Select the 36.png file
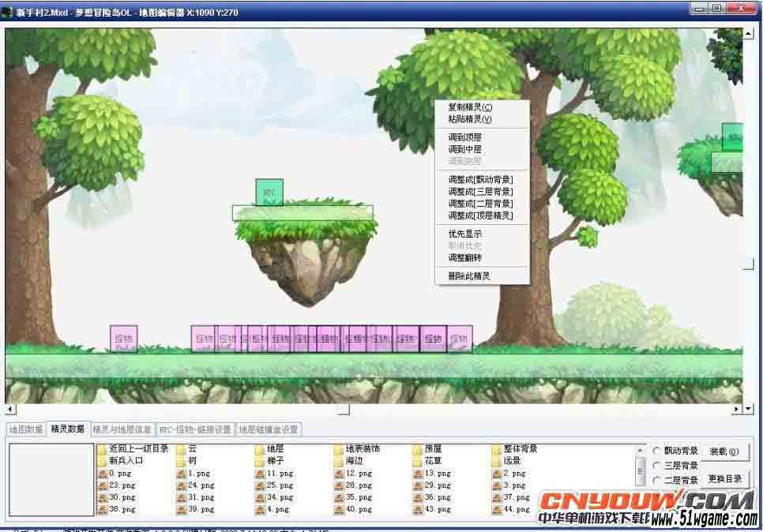This screenshot has height=532, width=763. pos(432,497)
